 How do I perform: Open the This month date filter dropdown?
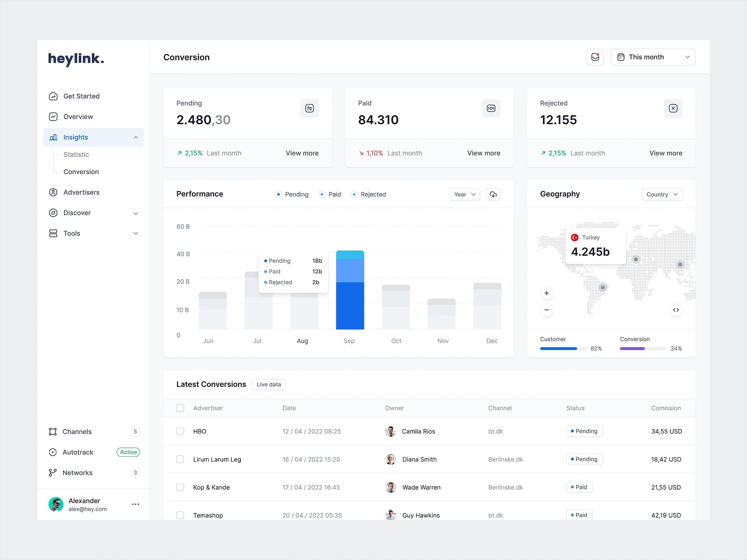[654, 57]
